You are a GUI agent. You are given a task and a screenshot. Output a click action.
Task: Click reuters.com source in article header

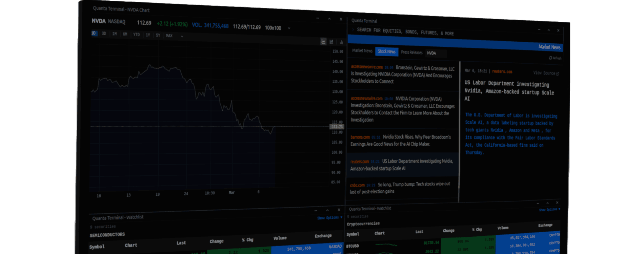pos(502,71)
